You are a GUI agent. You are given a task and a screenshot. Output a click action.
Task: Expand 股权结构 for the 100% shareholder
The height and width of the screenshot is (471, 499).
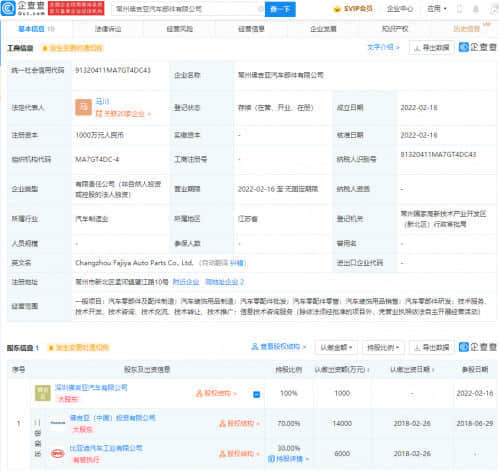[x=216, y=393]
